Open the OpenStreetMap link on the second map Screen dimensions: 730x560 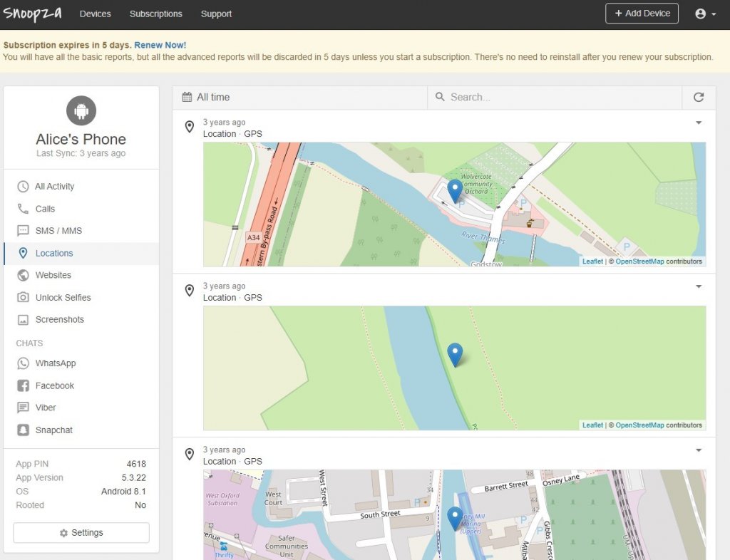pos(639,425)
